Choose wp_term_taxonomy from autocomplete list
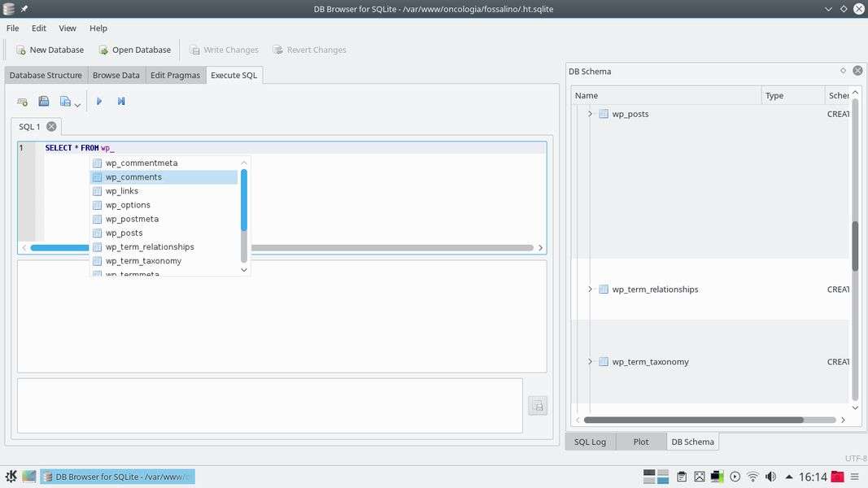Viewport: 868px width, 488px height. (164, 260)
